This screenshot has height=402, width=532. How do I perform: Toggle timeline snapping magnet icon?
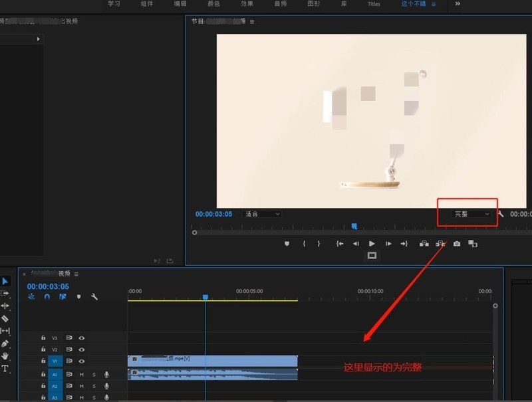point(47,297)
